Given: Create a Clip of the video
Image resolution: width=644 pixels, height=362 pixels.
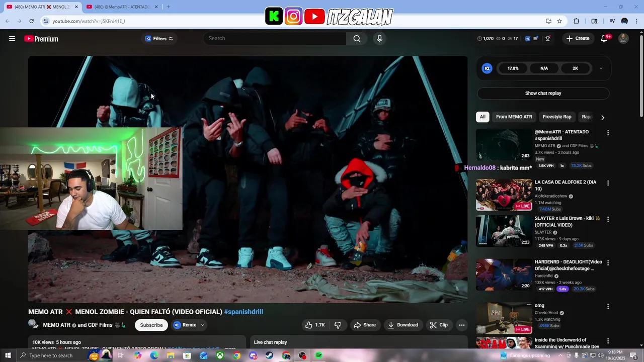Looking at the screenshot, I should click(x=439, y=325).
